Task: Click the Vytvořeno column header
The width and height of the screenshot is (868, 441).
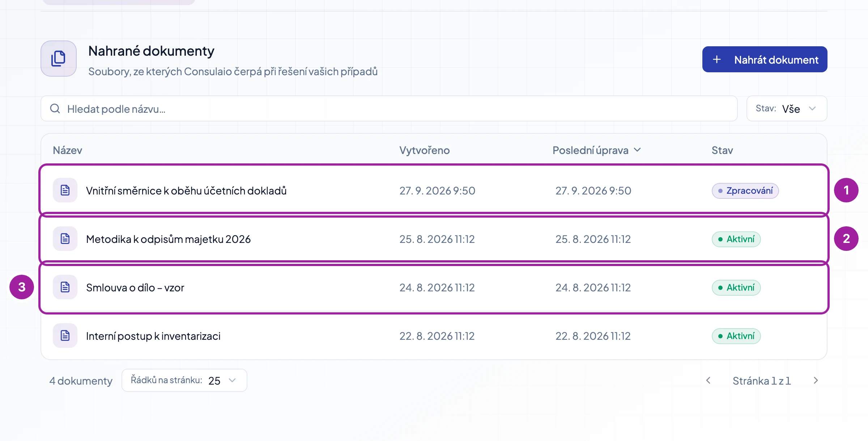Action: pos(425,150)
